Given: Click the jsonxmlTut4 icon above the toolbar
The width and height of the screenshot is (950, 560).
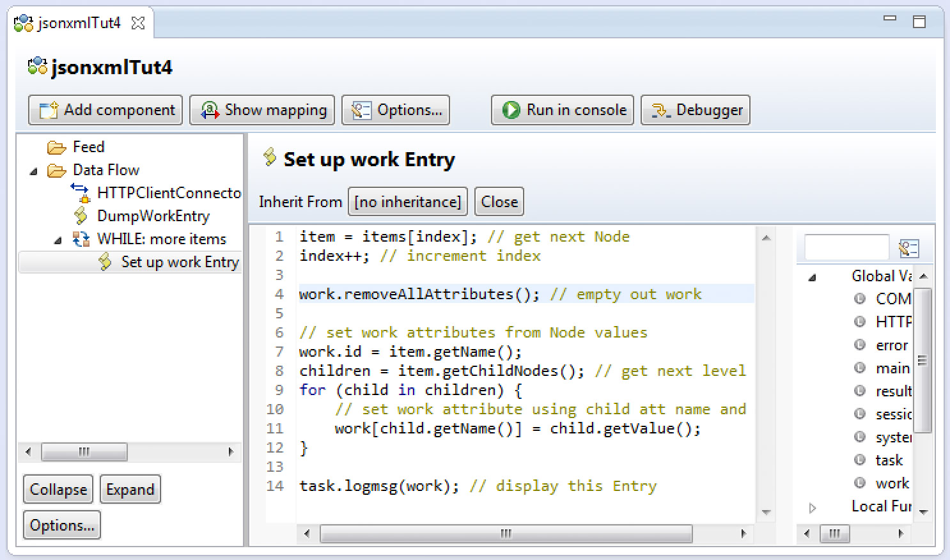Looking at the screenshot, I should click(x=36, y=65).
